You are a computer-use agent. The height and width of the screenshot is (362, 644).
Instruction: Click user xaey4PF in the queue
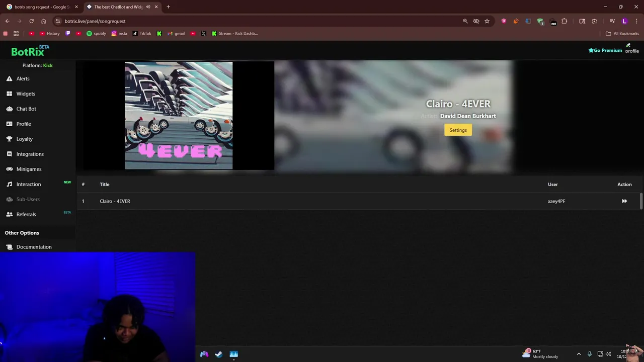click(556, 201)
